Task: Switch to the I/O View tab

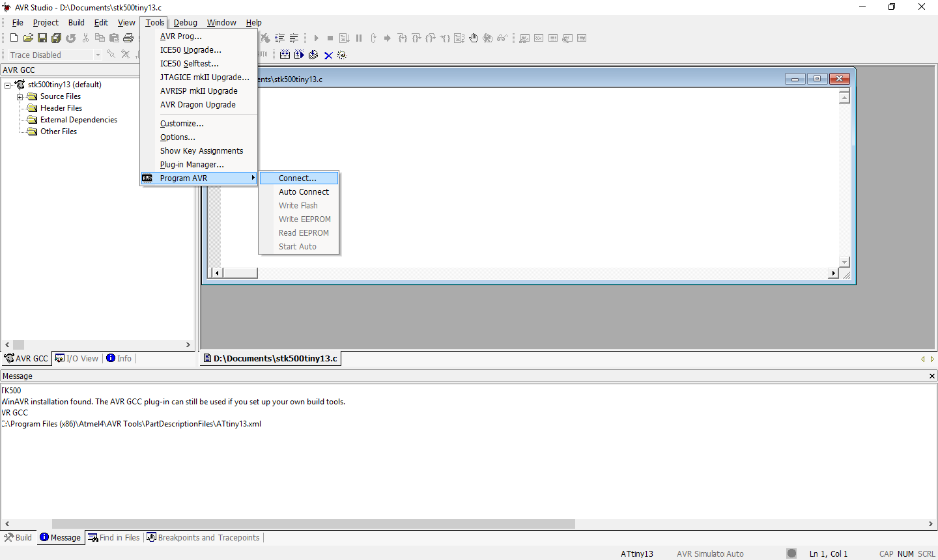Action: point(78,359)
